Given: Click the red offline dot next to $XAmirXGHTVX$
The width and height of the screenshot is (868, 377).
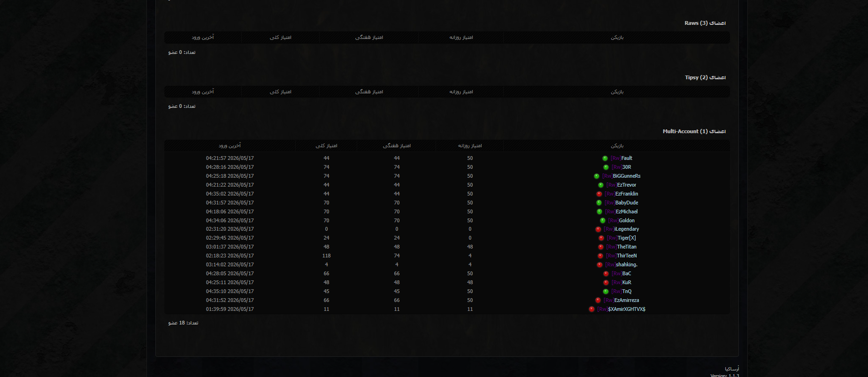Looking at the screenshot, I should (591, 309).
